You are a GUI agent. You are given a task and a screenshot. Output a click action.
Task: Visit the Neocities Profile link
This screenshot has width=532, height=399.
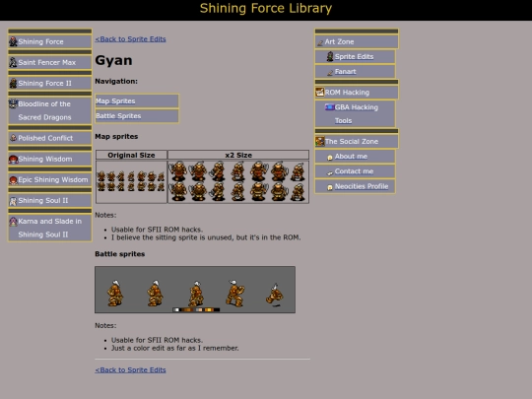(362, 186)
